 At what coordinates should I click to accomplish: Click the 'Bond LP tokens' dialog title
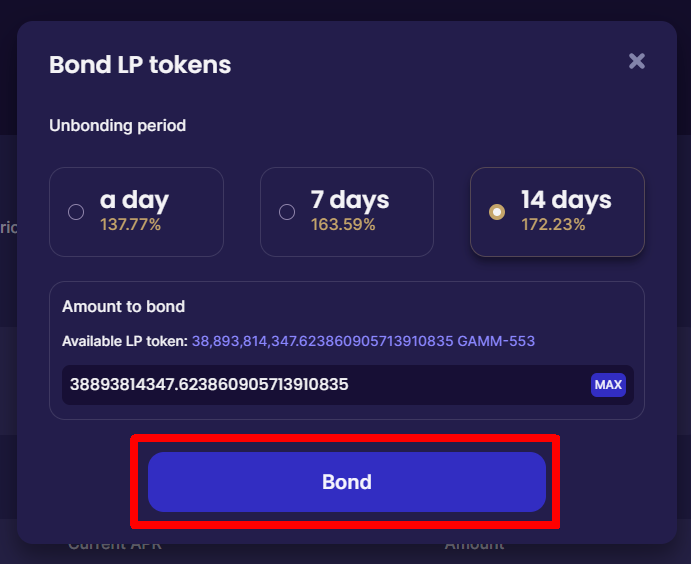coord(140,65)
